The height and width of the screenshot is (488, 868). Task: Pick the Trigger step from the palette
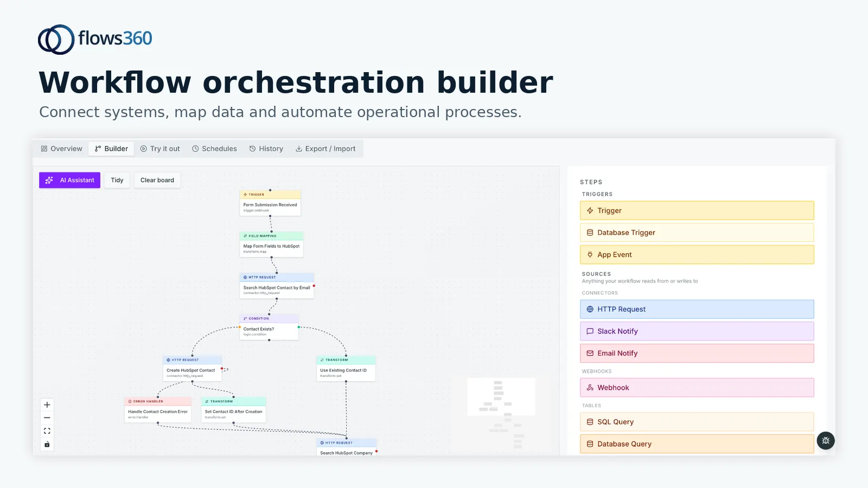click(697, 210)
